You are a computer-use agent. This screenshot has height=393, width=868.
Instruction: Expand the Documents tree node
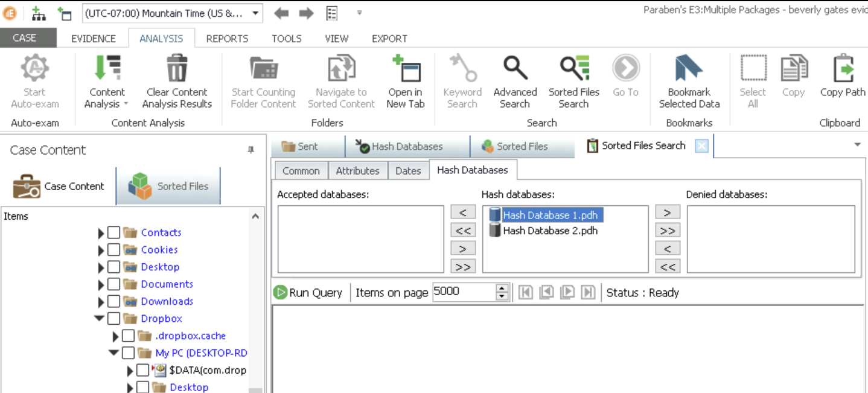(101, 284)
